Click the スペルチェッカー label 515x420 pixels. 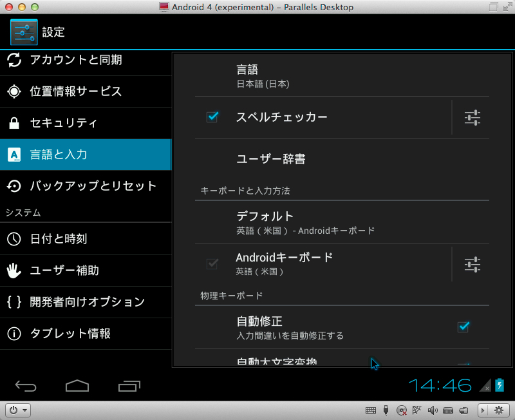coord(282,117)
